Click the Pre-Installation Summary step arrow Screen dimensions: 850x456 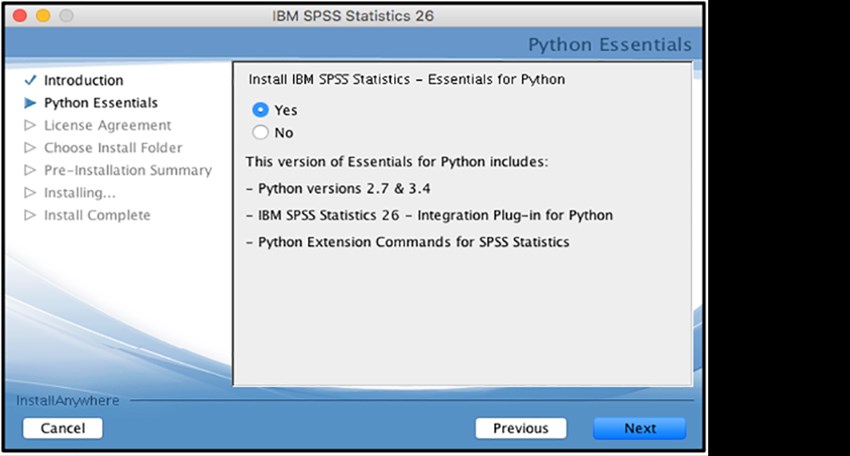point(30,170)
